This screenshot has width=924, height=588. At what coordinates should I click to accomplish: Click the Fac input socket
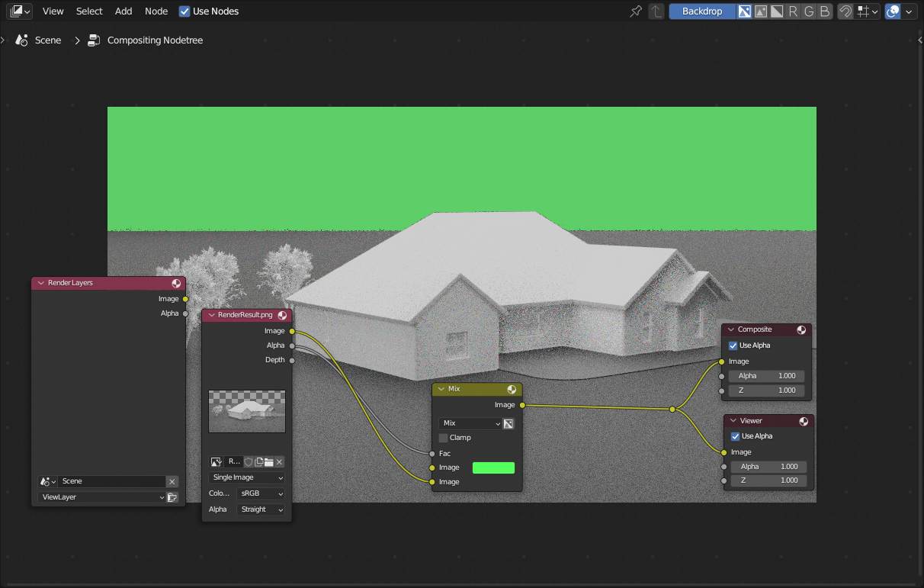pyautogui.click(x=432, y=453)
